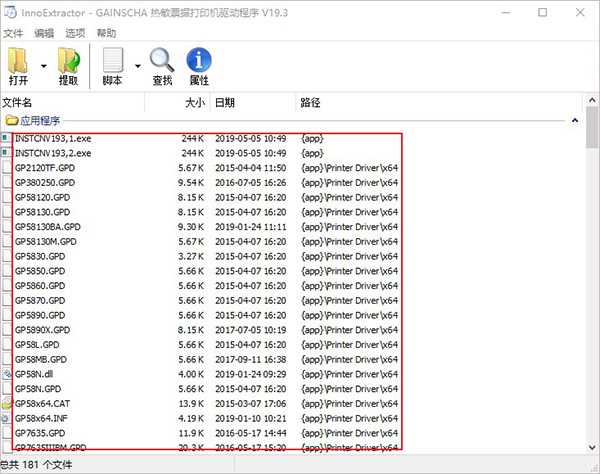Sort by the 文件名 column header
Image resolution: width=600 pixels, height=474 pixels.
(72, 103)
